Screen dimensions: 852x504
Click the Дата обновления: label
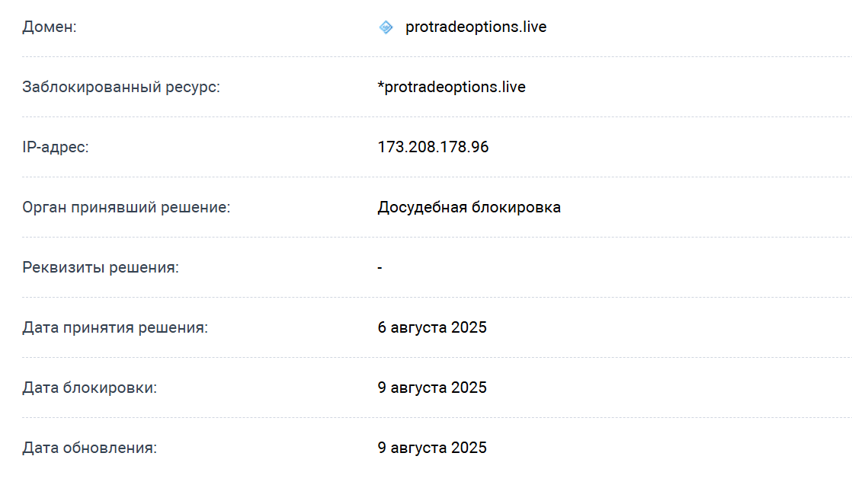(x=89, y=448)
